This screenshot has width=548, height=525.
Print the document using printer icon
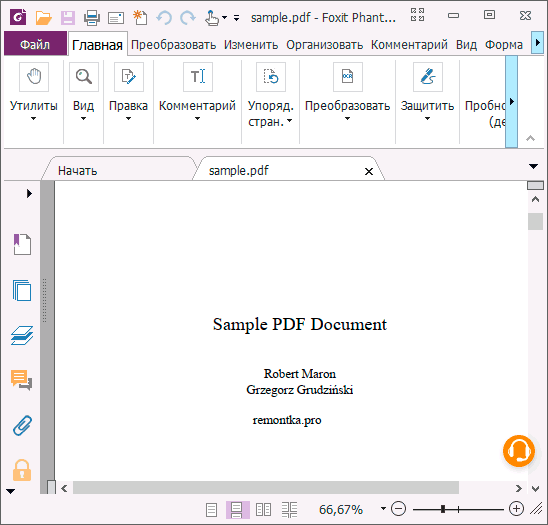[x=92, y=17]
